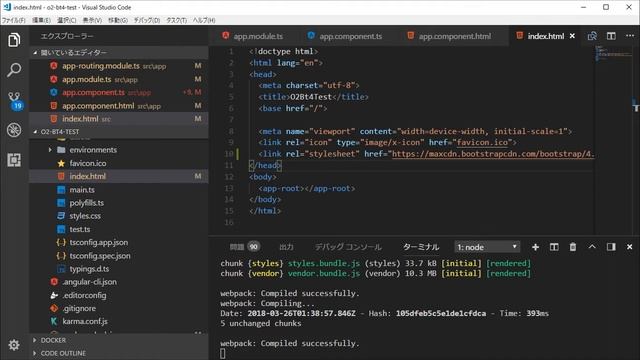The image size is (640, 360).
Task: Collapse the O2-BT4-TEST folder section
Action: [118, 132]
